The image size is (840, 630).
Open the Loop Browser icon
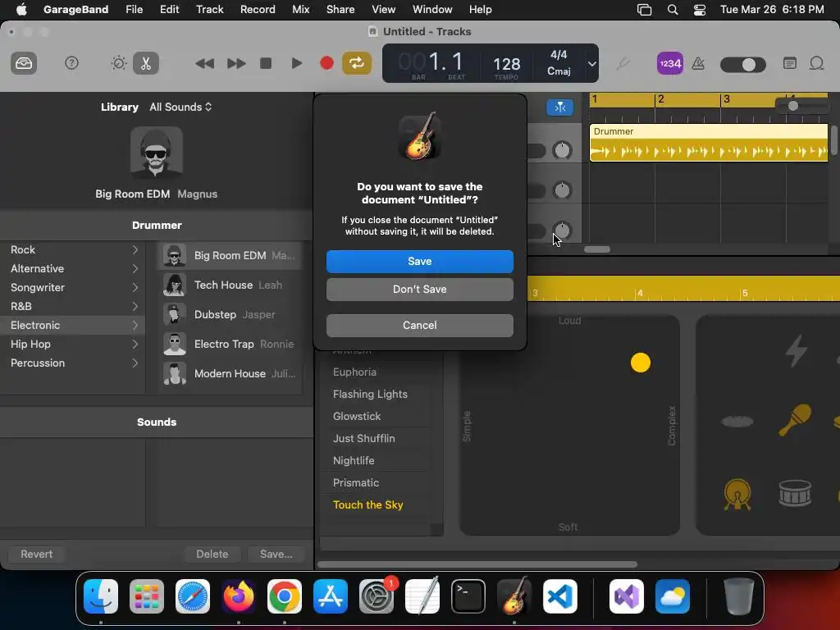pos(816,64)
